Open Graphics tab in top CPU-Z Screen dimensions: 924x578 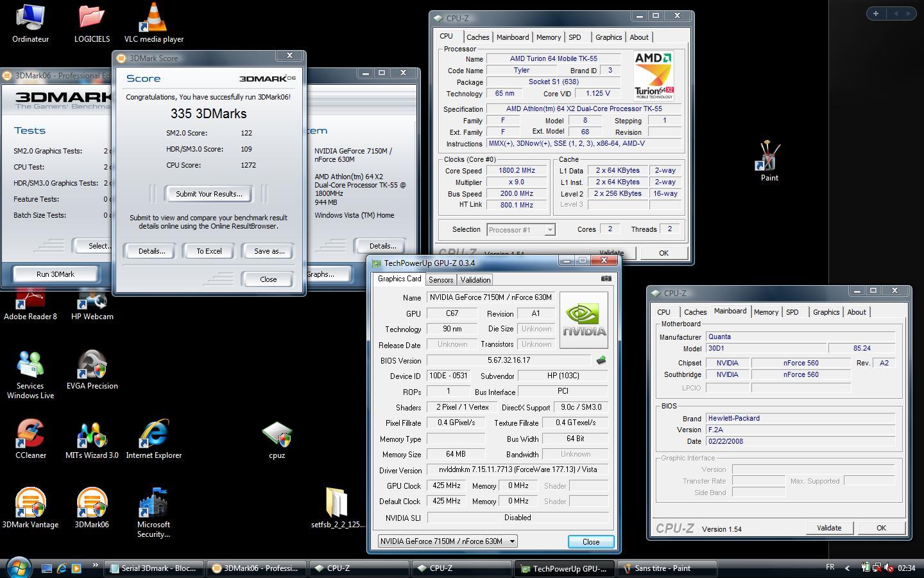pyautogui.click(x=608, y=37)
